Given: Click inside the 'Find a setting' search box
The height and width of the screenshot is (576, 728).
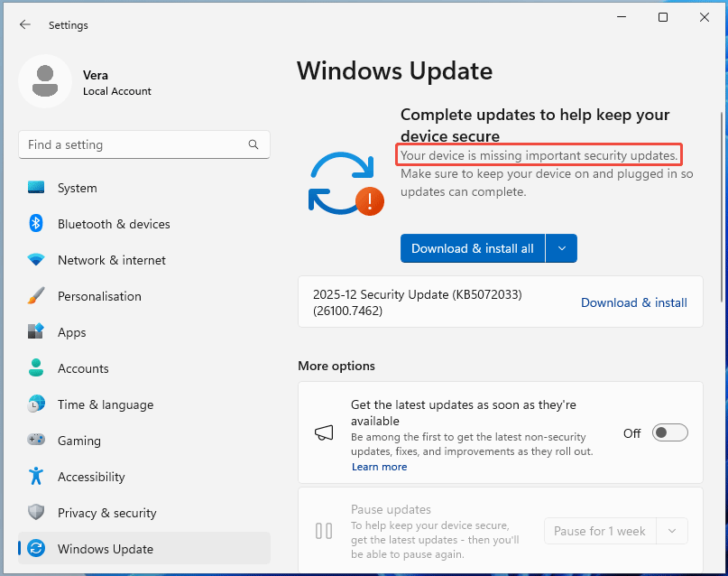Looking at the screenshot, I should 135,144.
